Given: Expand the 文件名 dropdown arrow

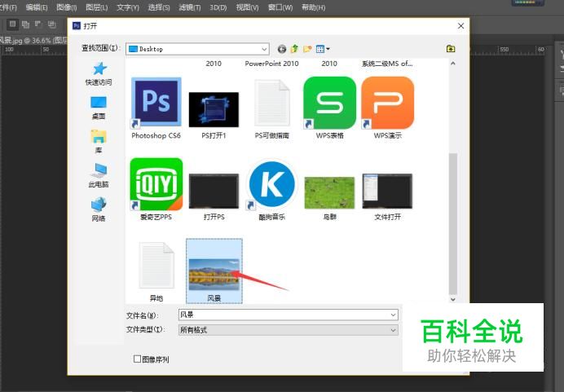Looking at the screenshot, I should click(393, 315).
